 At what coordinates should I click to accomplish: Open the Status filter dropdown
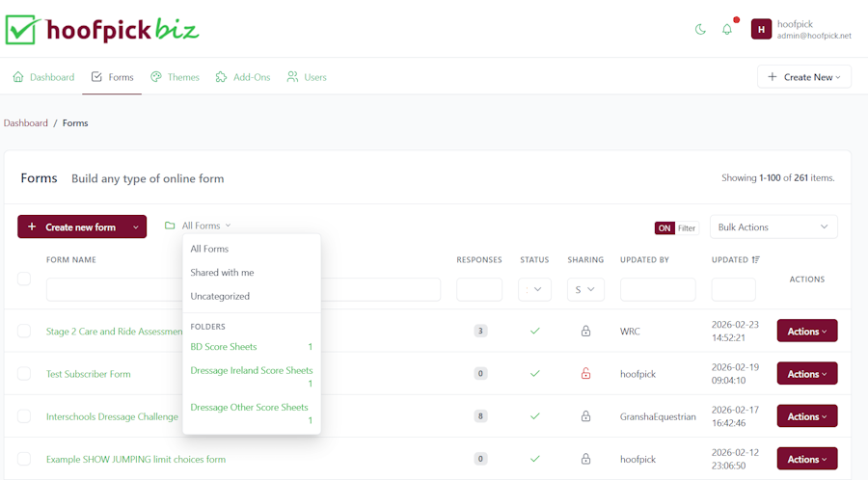coord(534,289)
